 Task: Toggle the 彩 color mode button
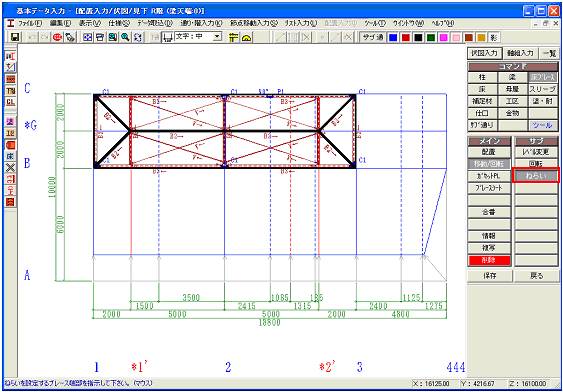[x=493, y=37]
